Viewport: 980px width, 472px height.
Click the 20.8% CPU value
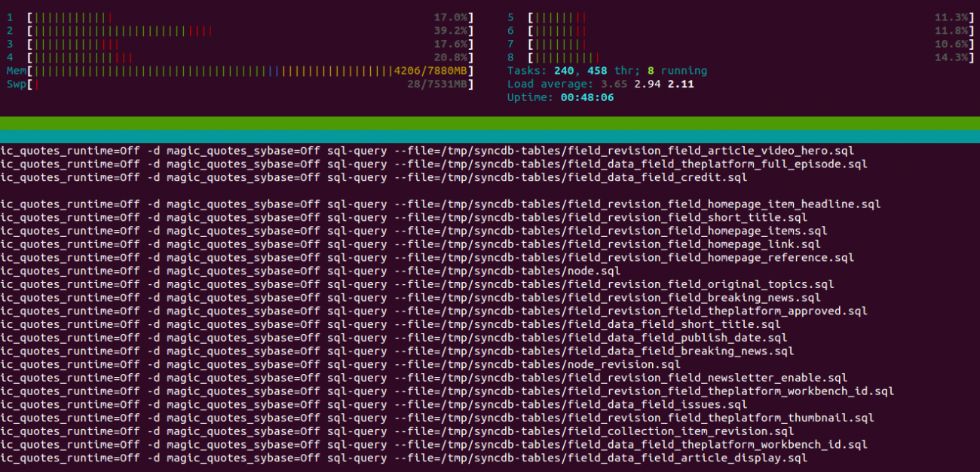pos(451,57)
